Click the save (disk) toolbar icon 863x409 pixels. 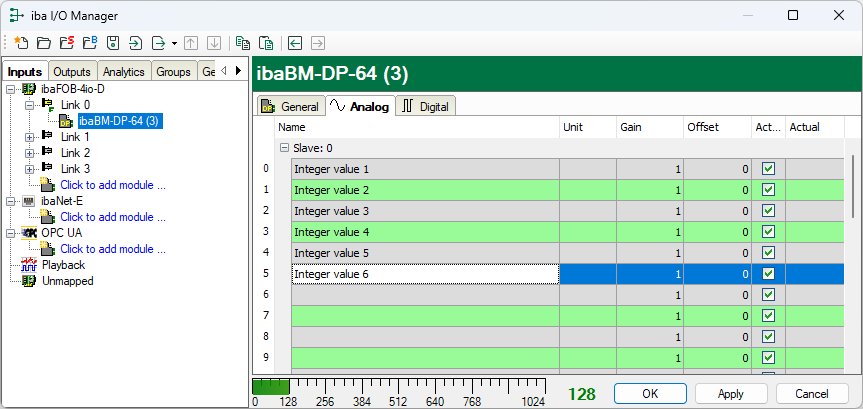point(113,43)
